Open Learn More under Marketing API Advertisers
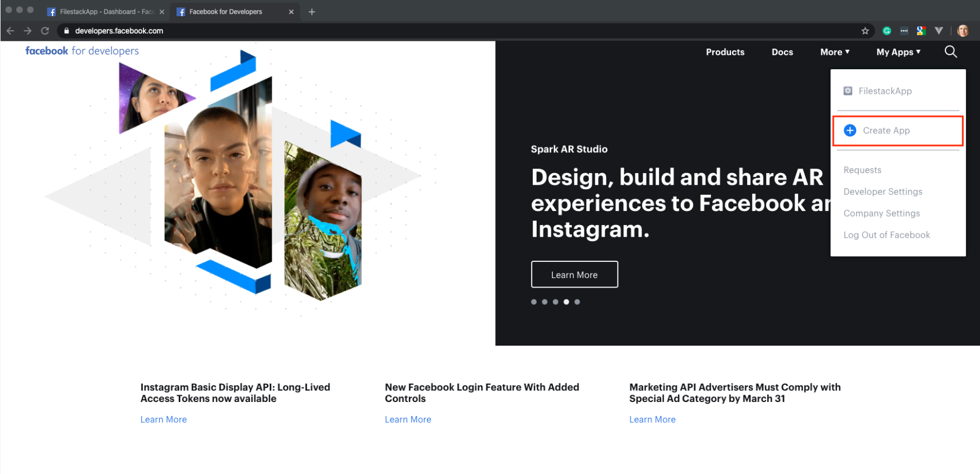 [652, 419]
